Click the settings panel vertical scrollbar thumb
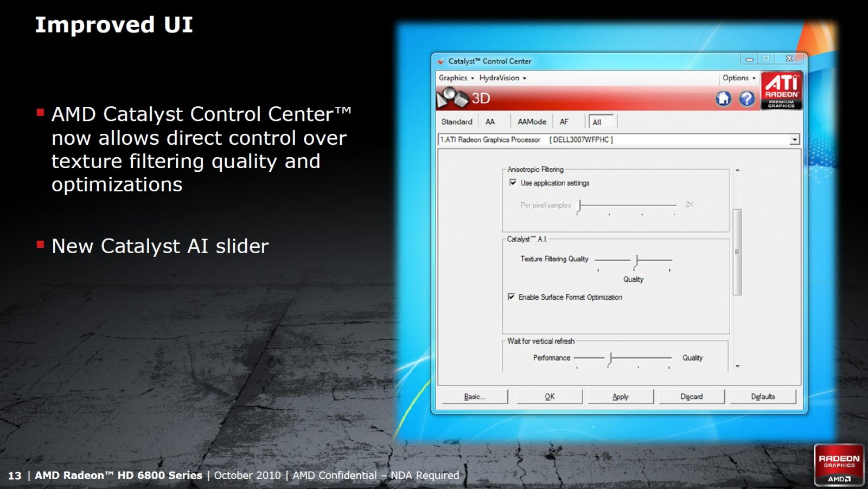 click(737, 252)
